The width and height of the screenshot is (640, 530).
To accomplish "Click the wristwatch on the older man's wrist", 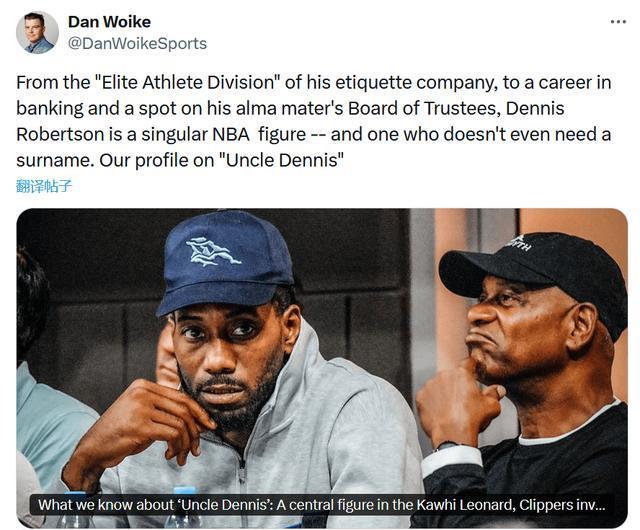I will pos(447,446).
